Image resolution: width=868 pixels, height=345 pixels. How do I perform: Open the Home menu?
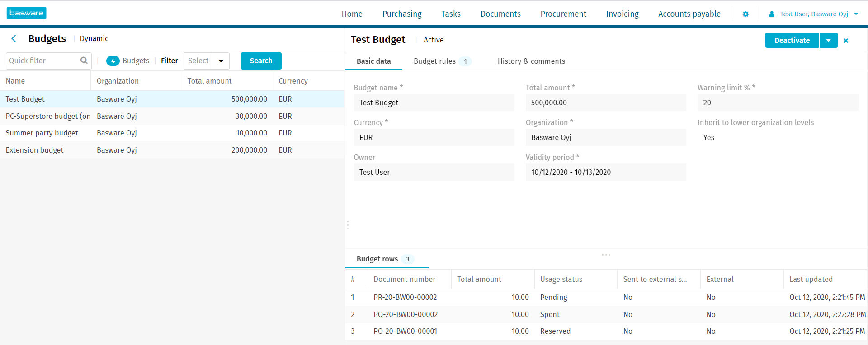(352, 14)
